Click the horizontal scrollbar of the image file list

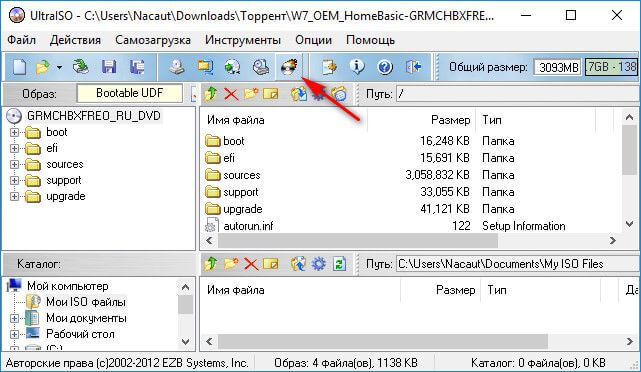[411, 240]
